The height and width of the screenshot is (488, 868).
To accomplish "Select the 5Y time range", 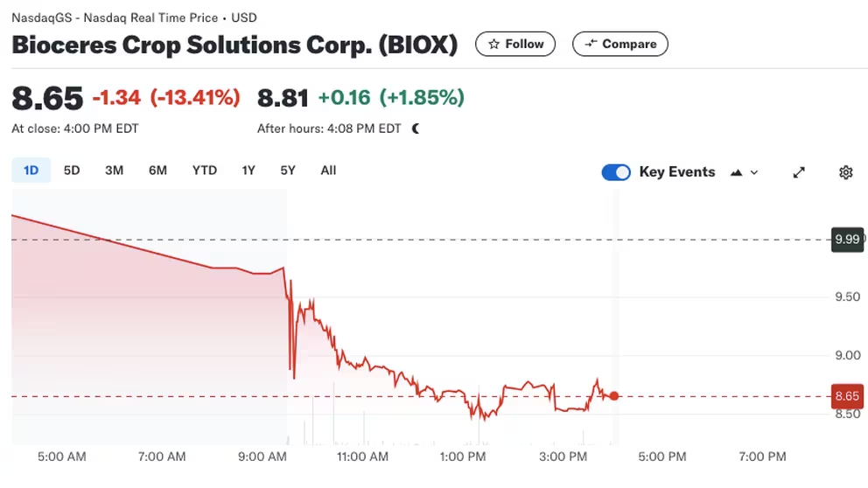I will click(288, 171).
